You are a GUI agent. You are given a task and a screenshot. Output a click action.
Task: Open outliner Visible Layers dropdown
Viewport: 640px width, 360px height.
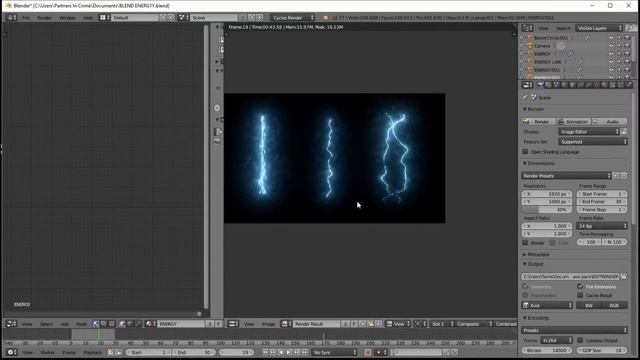click(599, 28)
